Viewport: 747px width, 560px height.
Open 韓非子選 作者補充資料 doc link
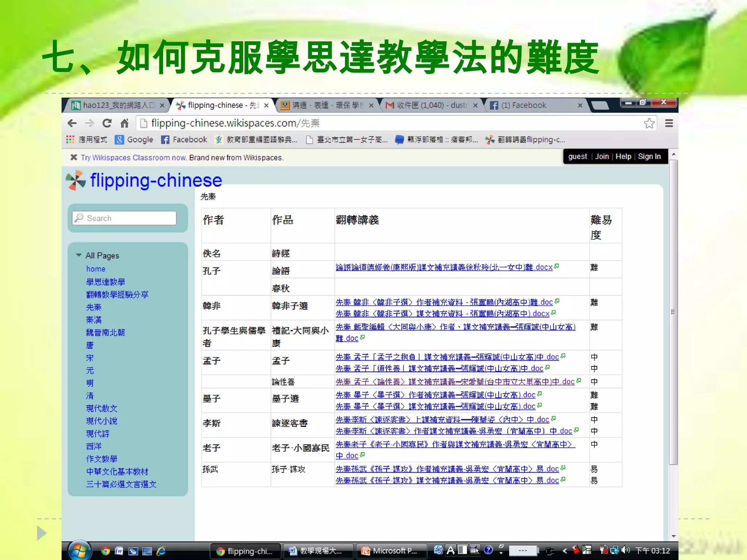pos(444,302)
